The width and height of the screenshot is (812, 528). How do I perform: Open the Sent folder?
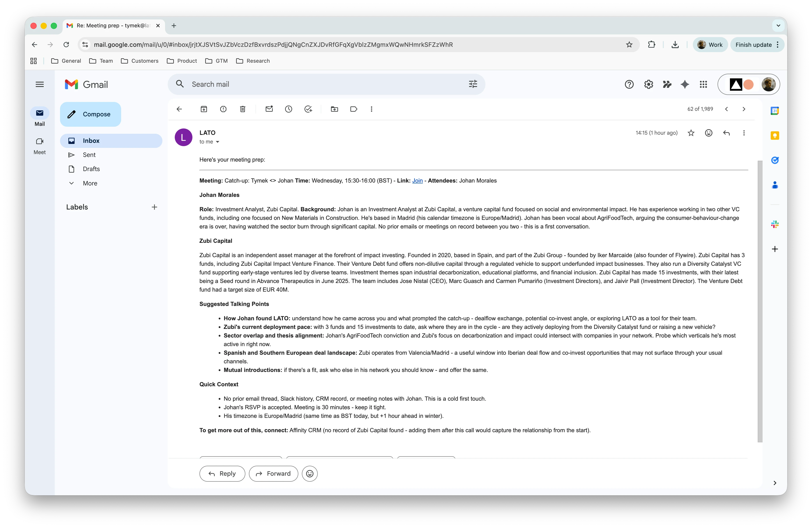click(111, 155)
